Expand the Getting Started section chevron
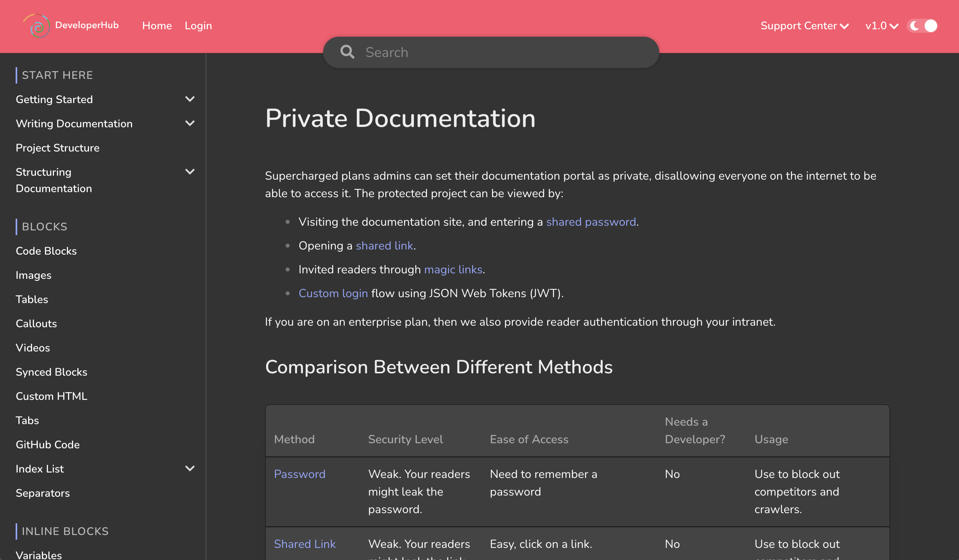Image resolution: width=959 pixels, height=560 pixels. pos(190,99)
